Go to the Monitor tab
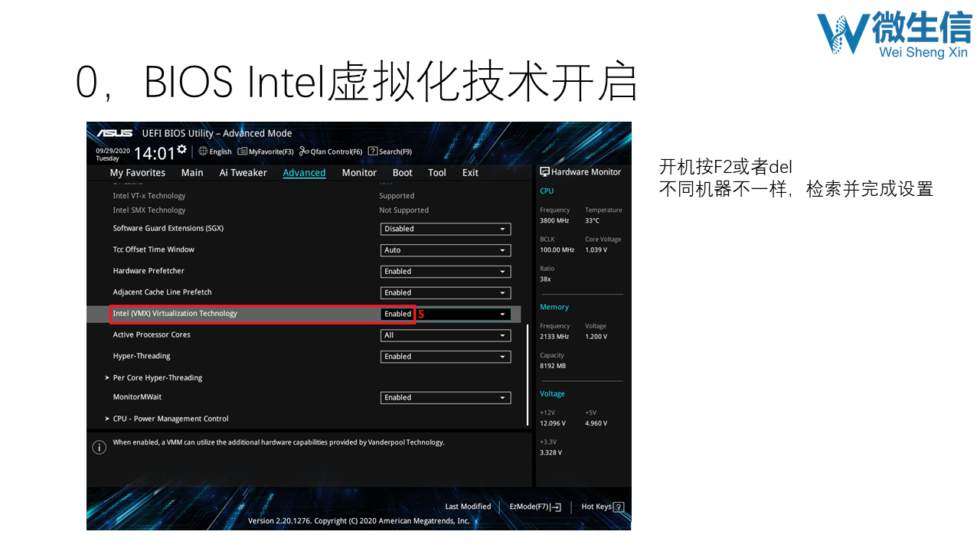This screenshot has height=551, width=980. coord(359,173)
